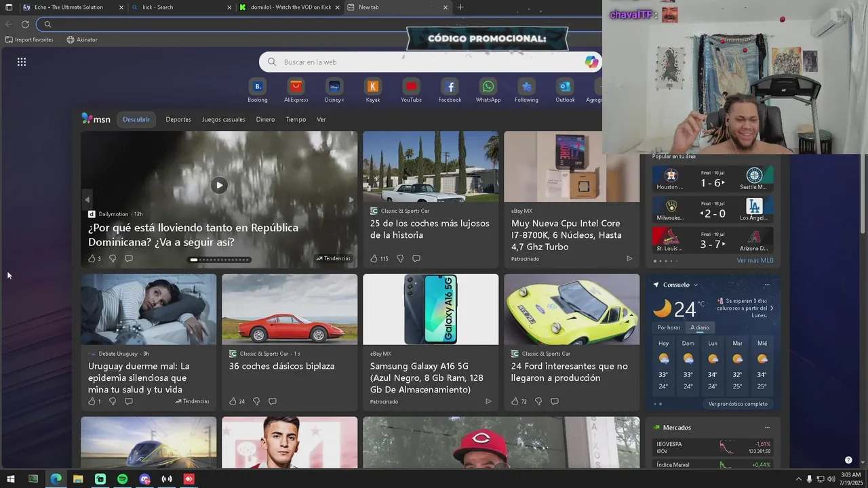Open comments on 36 coches clásicos biplaza

(273, 401)
